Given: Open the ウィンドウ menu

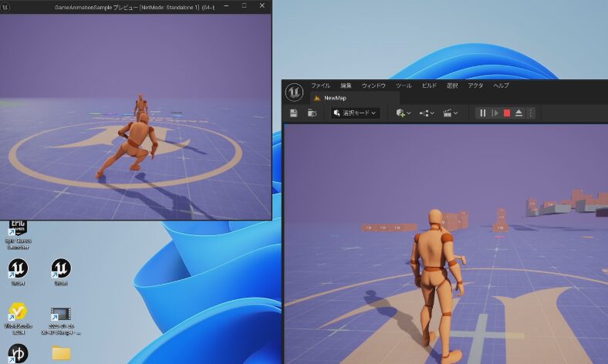Looking at the screenshot, I should coord(373,86).
